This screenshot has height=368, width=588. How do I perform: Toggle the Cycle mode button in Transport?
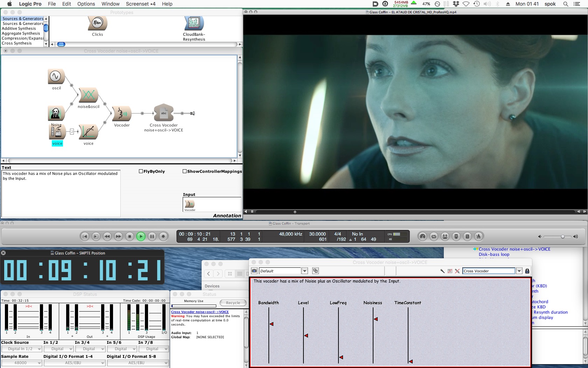434,236
